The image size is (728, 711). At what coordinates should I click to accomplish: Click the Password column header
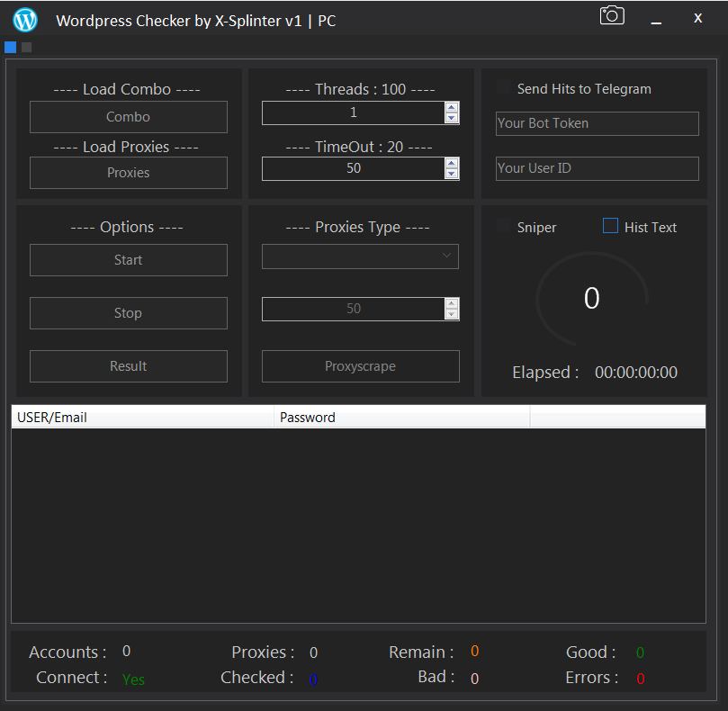[x=401, y=417]
